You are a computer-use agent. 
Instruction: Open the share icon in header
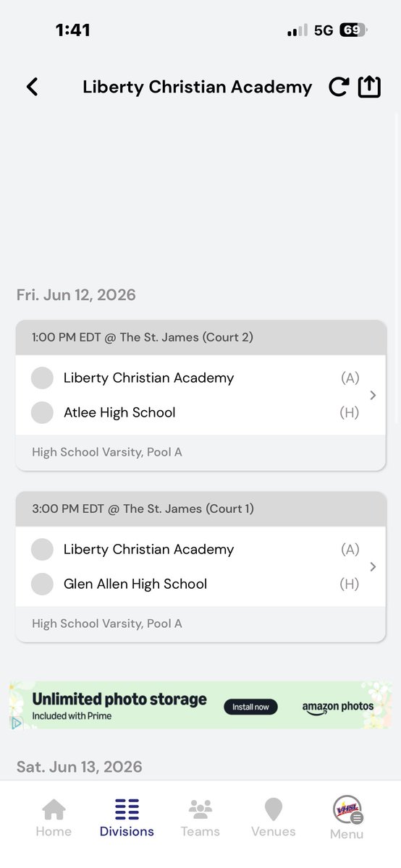[x=369, y=86]
